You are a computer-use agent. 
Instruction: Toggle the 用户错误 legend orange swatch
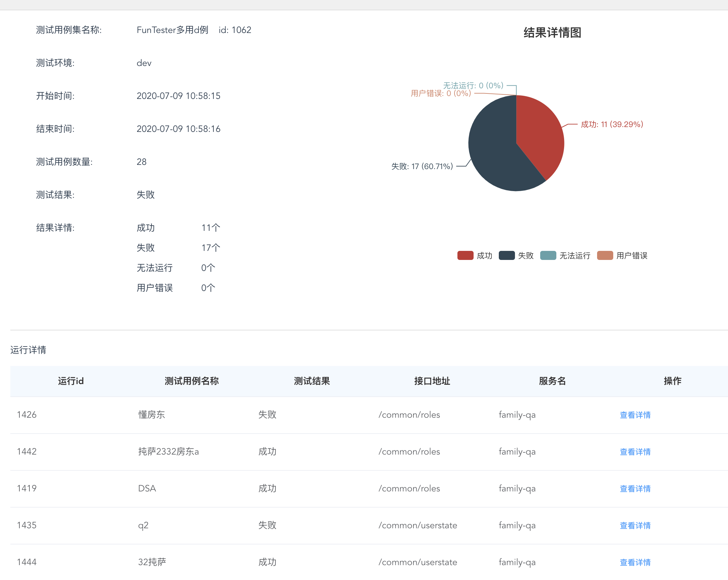pyautogui.click(x=605, y=255)
